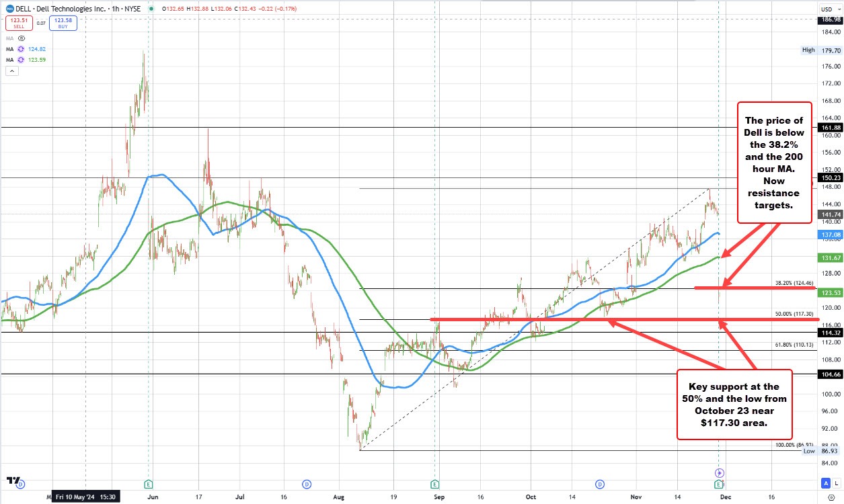Select the MA 123.59 indicator legend label
This screenshot has height=504, width=844.
(x=9, y=60)
